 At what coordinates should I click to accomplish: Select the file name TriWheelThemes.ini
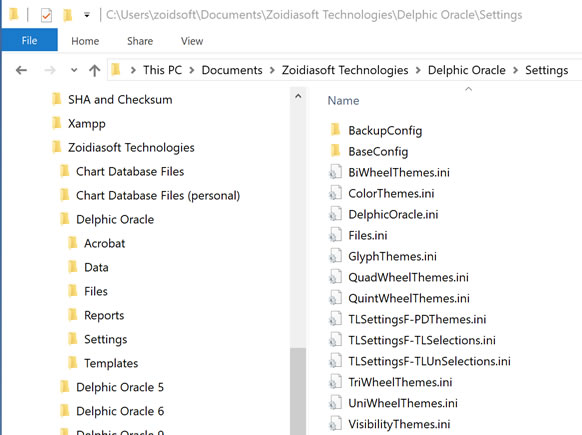tap(400, 382)
